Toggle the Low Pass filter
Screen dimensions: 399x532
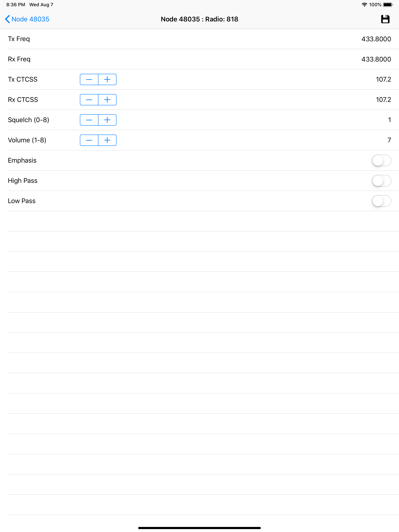click(381, 201)
